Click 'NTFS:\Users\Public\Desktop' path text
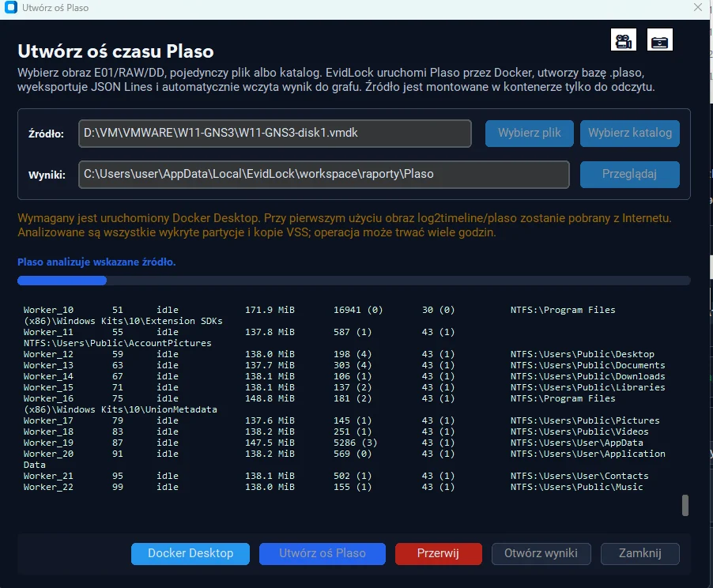The height and width of the screenshot is (588, 713). click(582, 354)
